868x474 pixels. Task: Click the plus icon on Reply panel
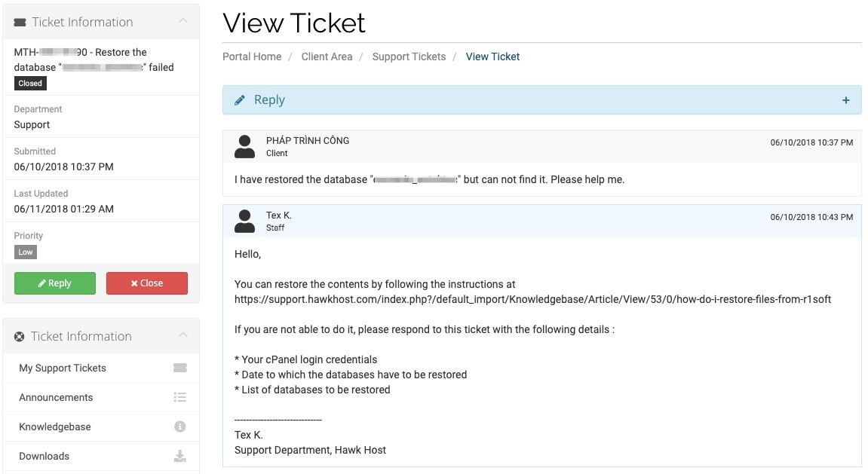pos(846,100)
